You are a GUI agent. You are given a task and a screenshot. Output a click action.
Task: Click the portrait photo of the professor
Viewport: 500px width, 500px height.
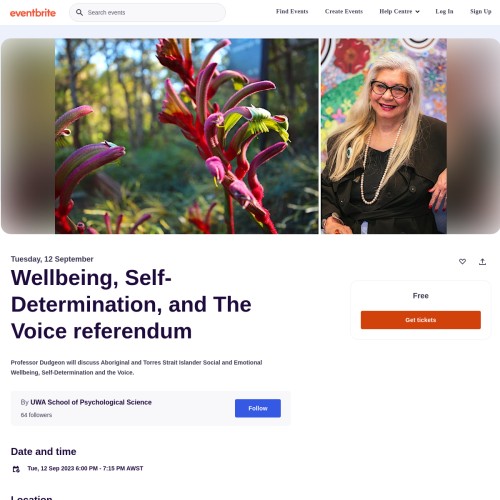pos(384,136)
